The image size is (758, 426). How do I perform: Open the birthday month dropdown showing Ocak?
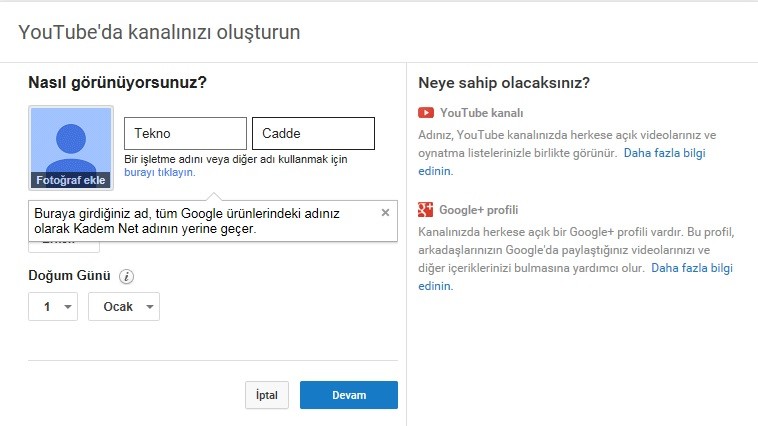coord(124,307)
